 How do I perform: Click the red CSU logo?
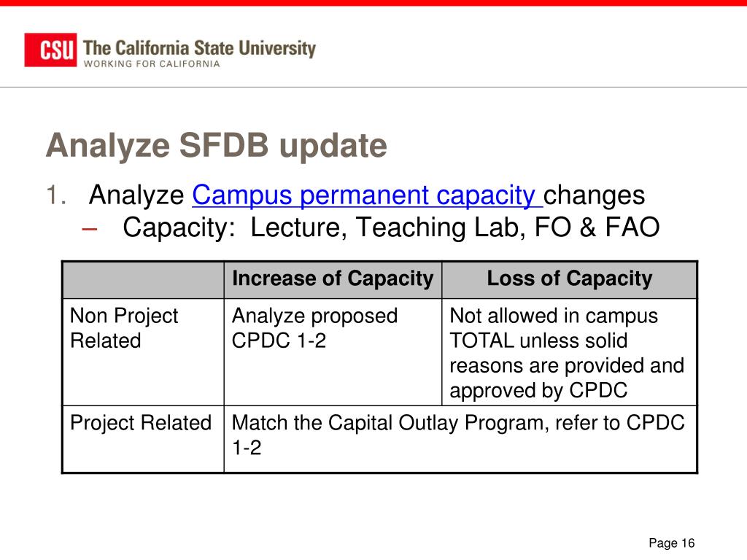pos(50,50)
